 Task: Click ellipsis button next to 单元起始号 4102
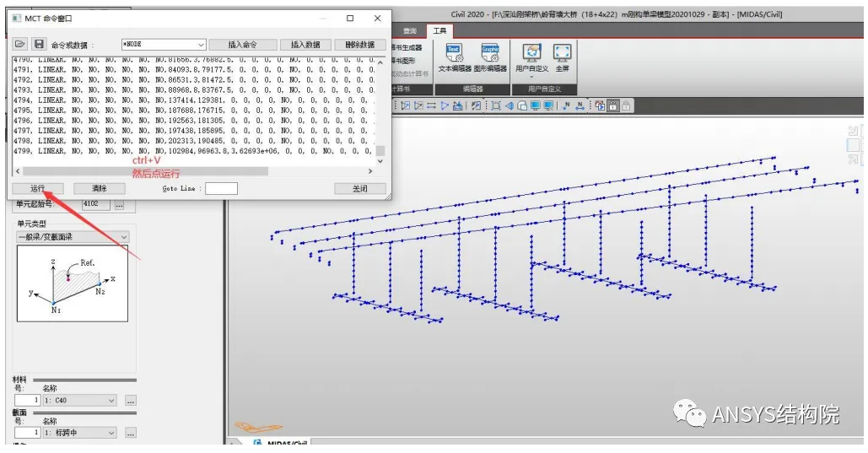[x=119, y=204]
